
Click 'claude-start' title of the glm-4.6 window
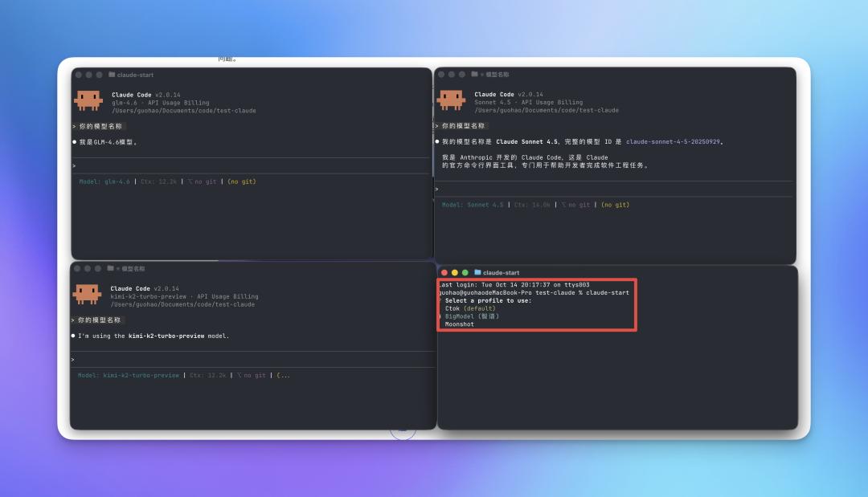[x=135, y=75]
